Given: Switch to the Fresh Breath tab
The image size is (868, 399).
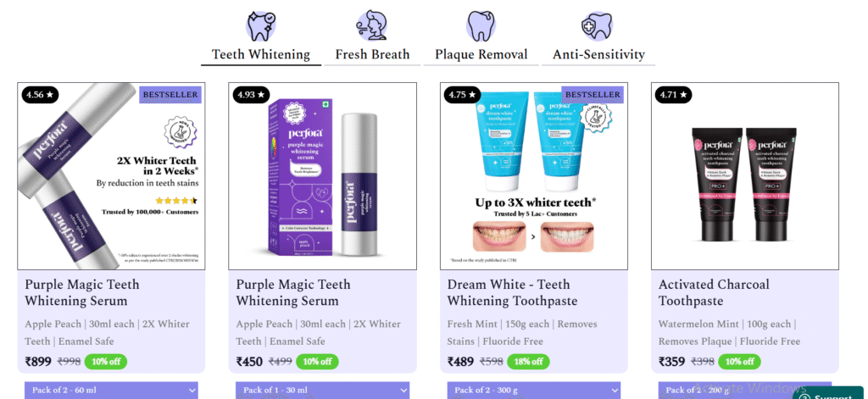Looking at the screenshot, I should coord(373,55).
